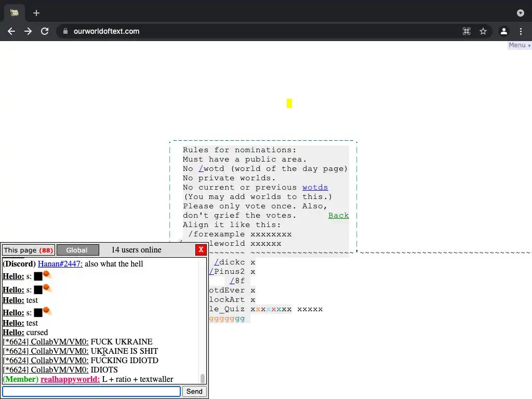Click the colored ggggggg text
The image size is (532, 399).
tap(227, 318)
